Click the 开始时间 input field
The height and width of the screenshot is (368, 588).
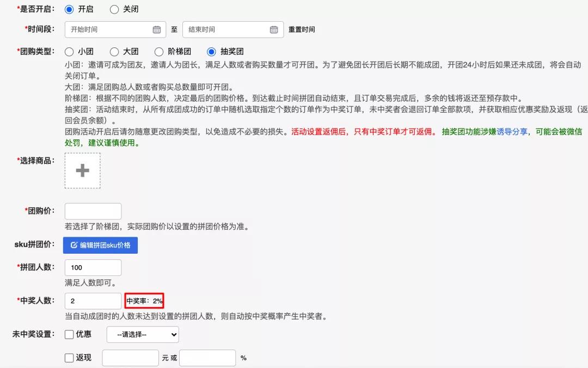[115, 29]
